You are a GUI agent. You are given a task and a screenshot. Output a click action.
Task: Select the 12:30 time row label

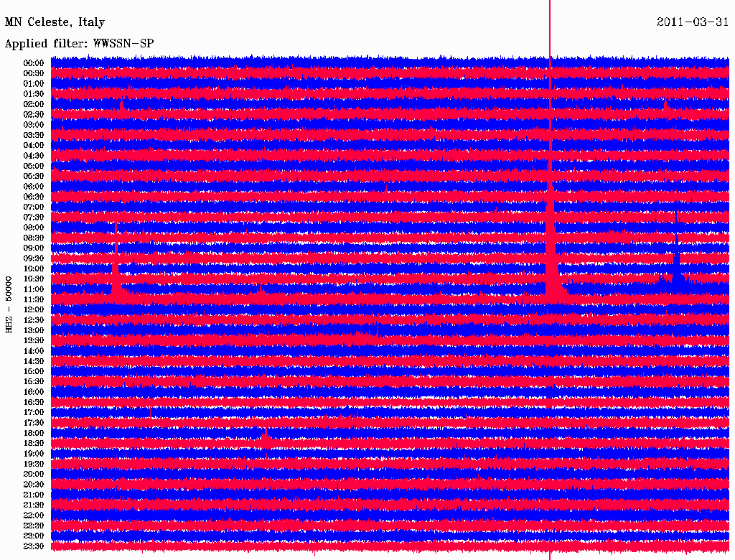pos(34,320)
